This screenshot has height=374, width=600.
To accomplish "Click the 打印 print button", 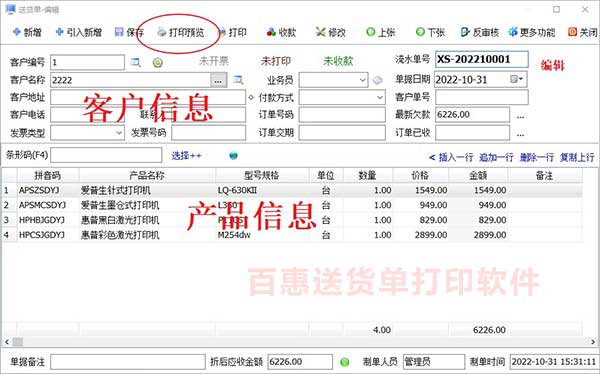I will click(x=233, y=33).
